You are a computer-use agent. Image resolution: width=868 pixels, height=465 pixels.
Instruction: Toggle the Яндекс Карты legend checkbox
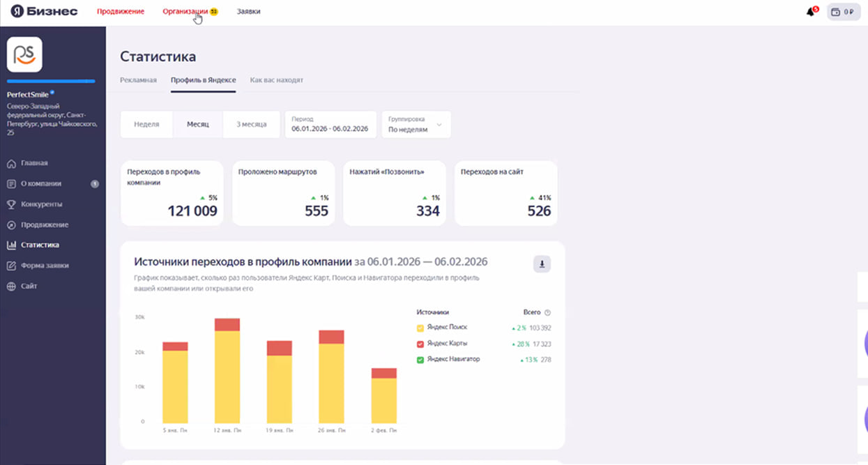coord(420,344)
